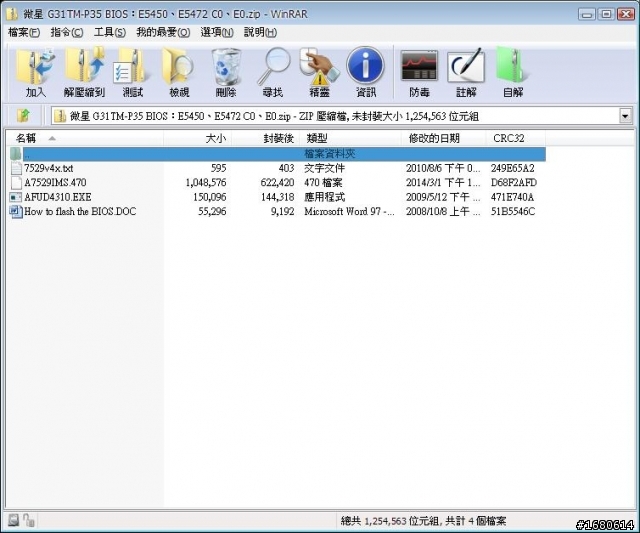
Task: Sort by Name (名稱) column header
Action: [x=85, y=138]
